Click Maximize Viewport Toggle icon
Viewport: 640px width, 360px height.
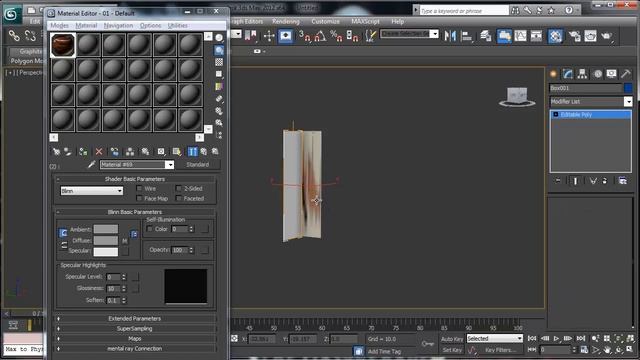pos(630,349)
